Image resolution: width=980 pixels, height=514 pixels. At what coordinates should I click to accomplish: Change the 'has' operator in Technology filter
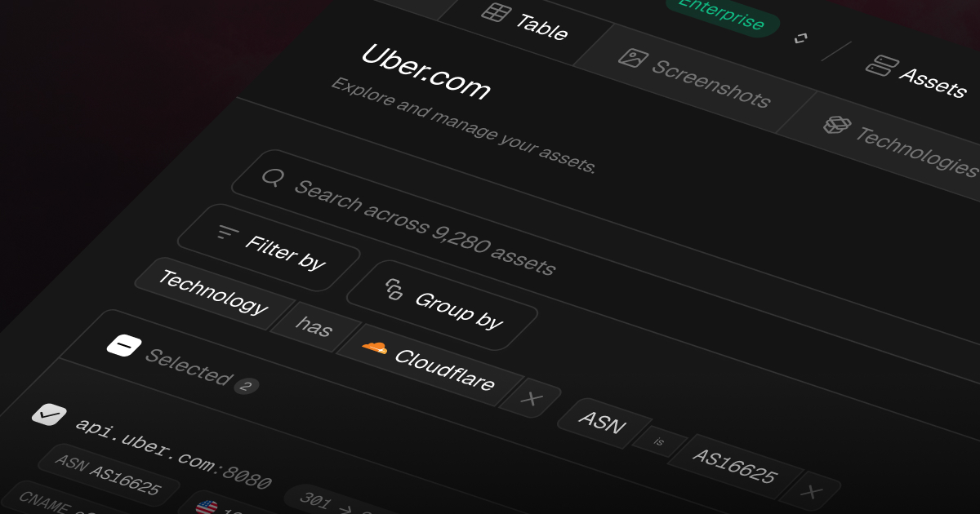coord(314,326)
